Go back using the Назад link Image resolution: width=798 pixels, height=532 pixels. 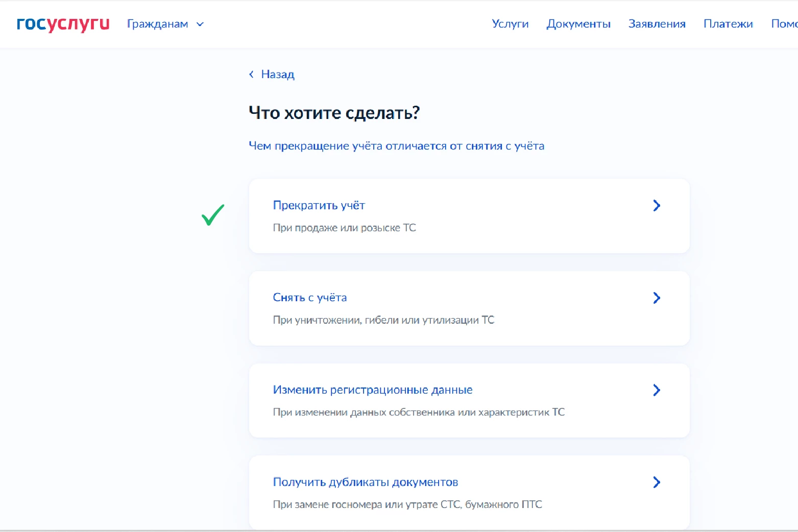[277, 75]
